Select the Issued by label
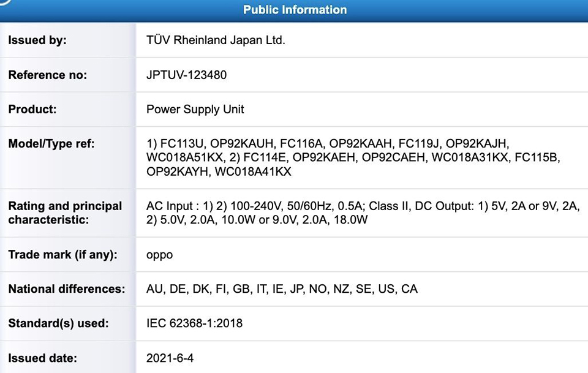The image size is (588, 373). click(37, 40)
